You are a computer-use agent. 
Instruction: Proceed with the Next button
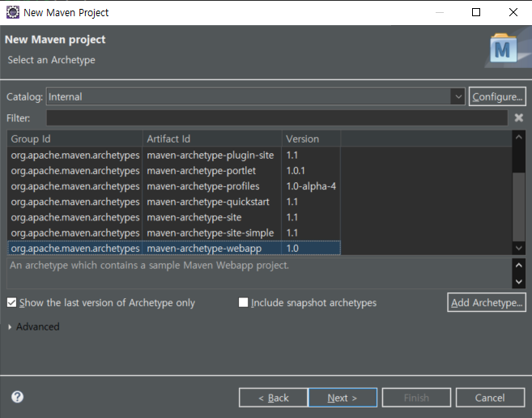click(x=343, y=398)
